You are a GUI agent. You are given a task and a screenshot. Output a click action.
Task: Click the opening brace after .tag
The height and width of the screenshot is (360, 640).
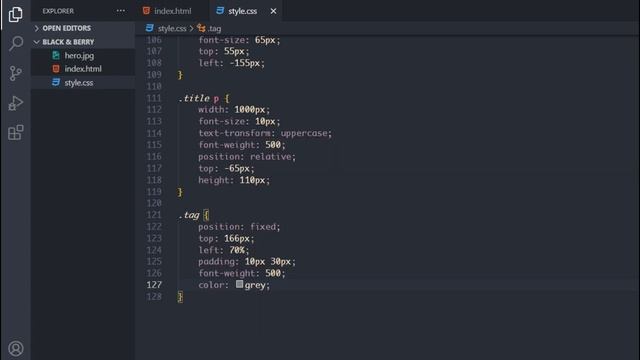pos(206,215)
